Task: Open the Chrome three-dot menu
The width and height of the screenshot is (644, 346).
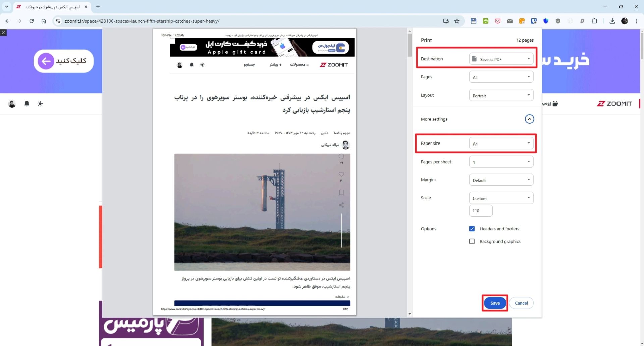Action: (637, 21)
